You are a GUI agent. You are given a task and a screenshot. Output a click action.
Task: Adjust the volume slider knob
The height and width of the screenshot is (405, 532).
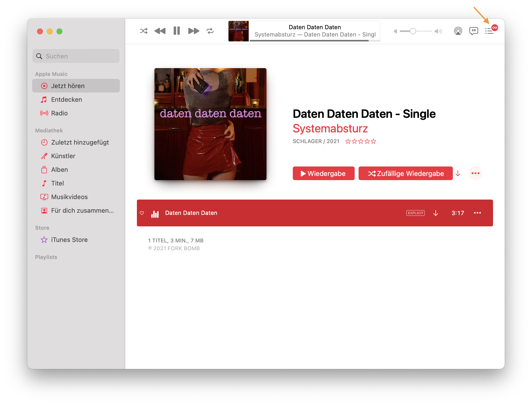[x=413, y=31]
